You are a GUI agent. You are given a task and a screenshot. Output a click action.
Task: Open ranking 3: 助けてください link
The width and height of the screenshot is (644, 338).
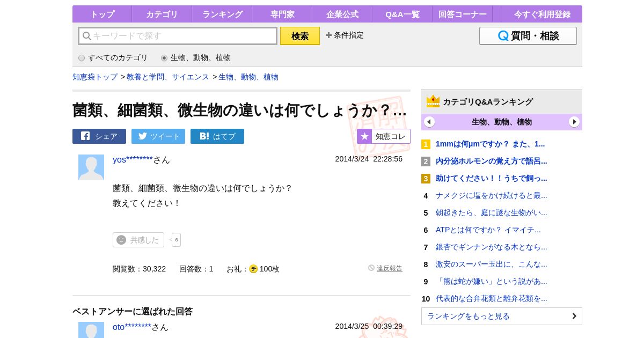(492, 178)
